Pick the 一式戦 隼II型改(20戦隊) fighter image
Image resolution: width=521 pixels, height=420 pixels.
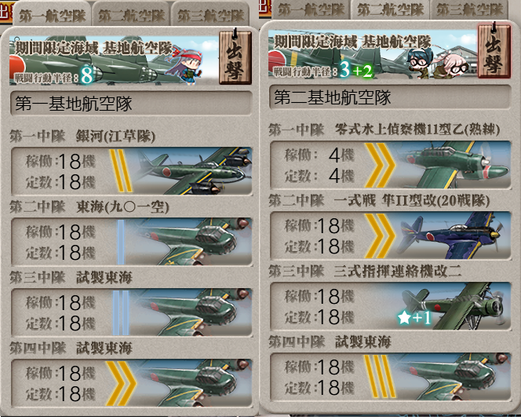pos(452,236)
